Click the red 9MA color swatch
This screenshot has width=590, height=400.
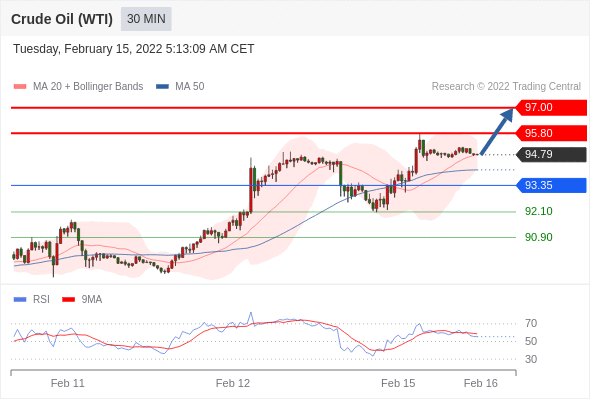click(68, 300)
